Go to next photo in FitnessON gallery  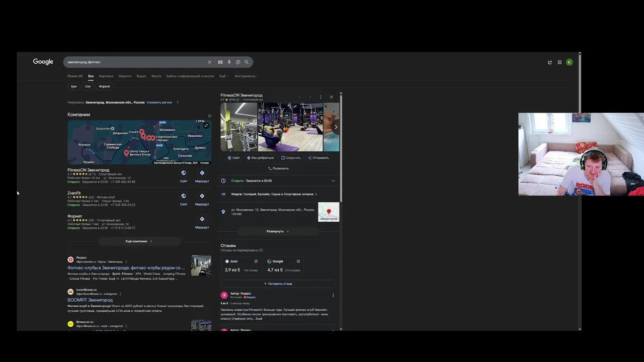click(x=336, y=127)
